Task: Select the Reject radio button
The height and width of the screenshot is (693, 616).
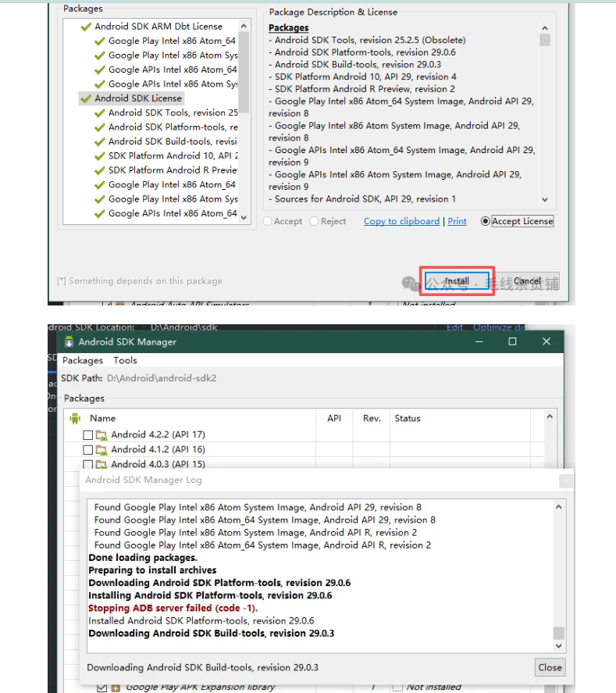Action: tap(314, 221)
